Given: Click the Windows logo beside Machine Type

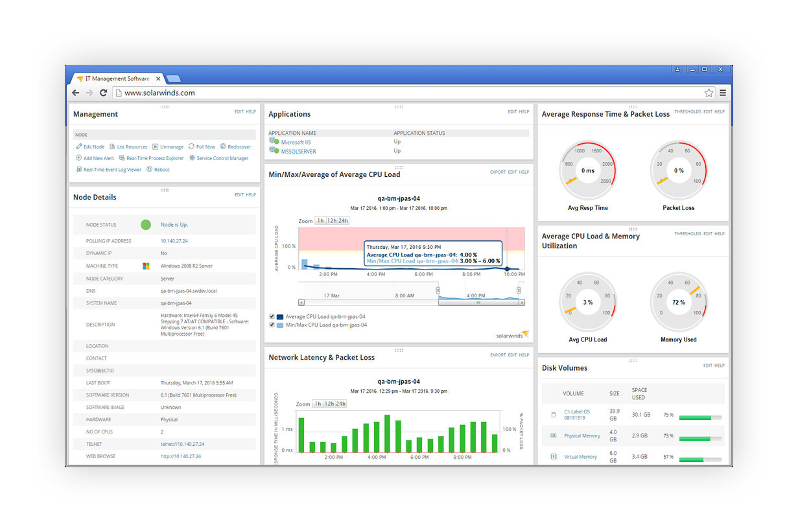Looking at the screenshot, I should 147,266.
